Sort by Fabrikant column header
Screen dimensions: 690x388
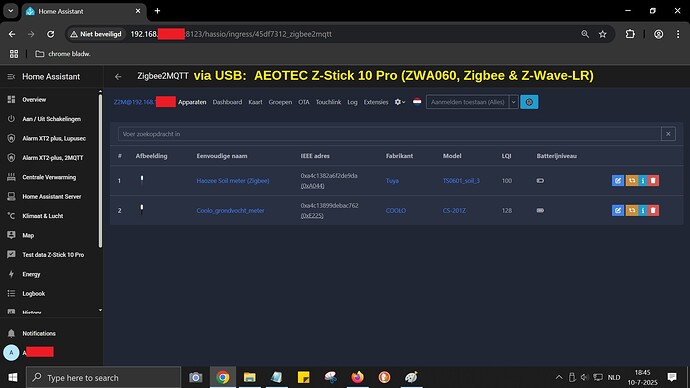(399, 156)
